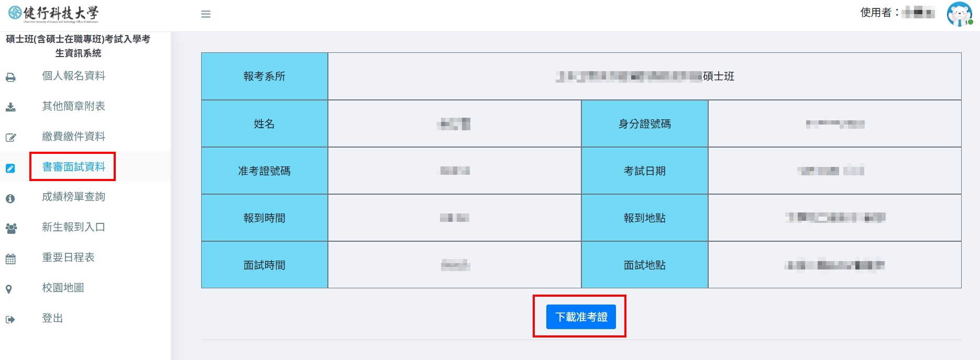Open 新生報到入口 link
Image resolution: width=980 pixels, height=360 pixels.
(73, 227)
